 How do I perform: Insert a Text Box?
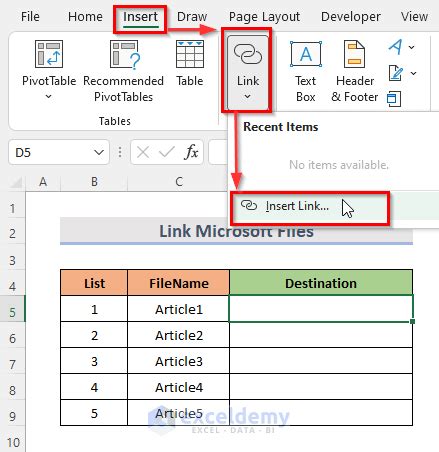coord(306,72)
